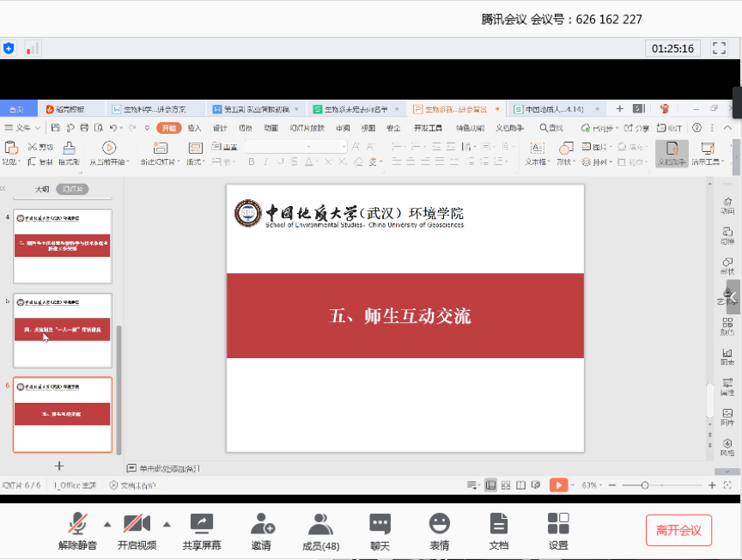Click the Invite icon

261,531
